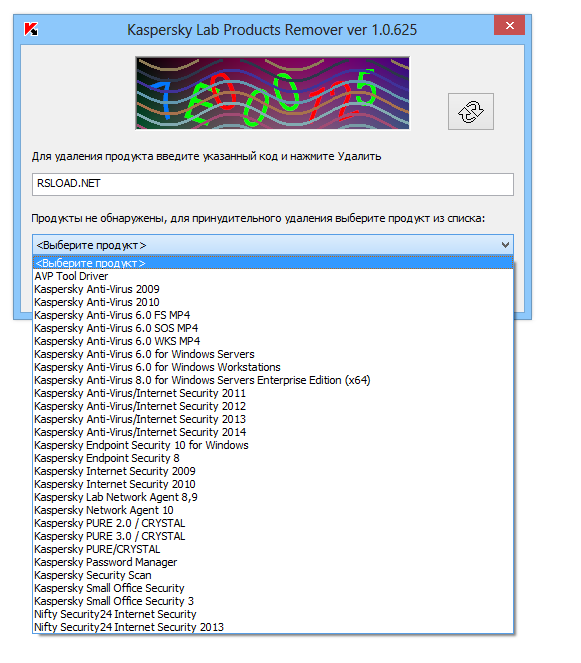Choose Kaspersky Anti-Virus 6.0 WKS MP4
Viewport: 581px width, 663px height.
click(273, 341)
